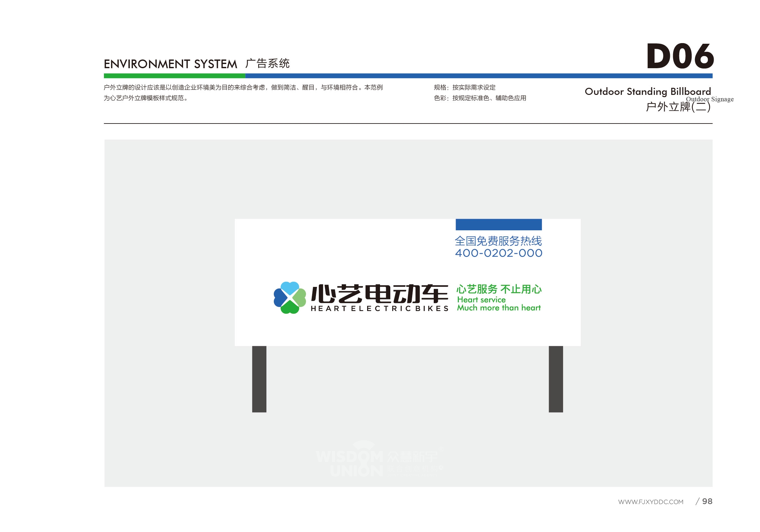Click the 户外立牌(二) subtitle
This screenshot has height=532, width=760.
coord(678,107)
